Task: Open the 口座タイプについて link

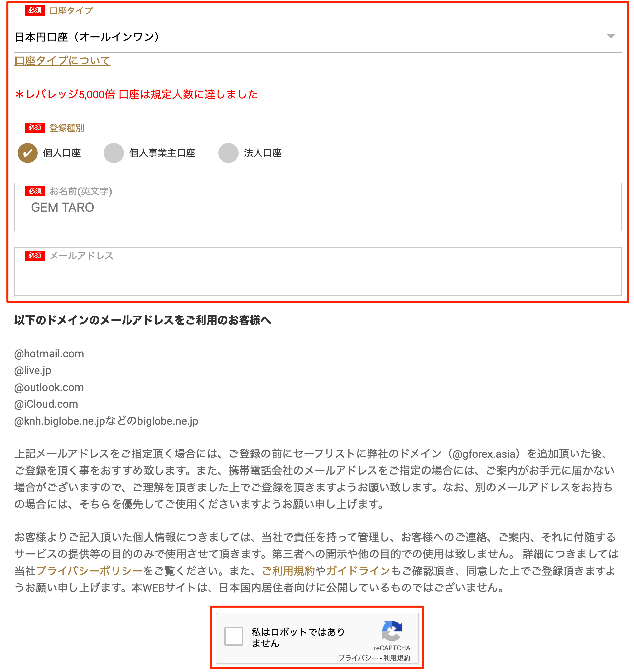Action: (63, 61)
